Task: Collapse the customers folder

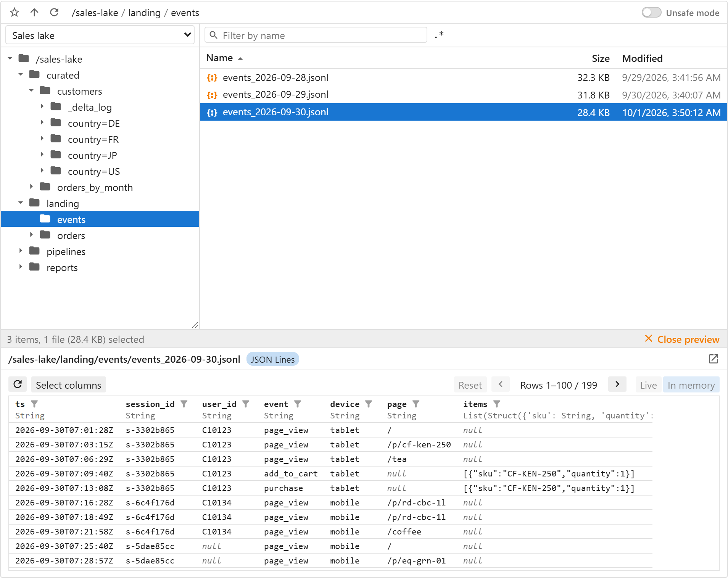Action: (x=31, y=91)
